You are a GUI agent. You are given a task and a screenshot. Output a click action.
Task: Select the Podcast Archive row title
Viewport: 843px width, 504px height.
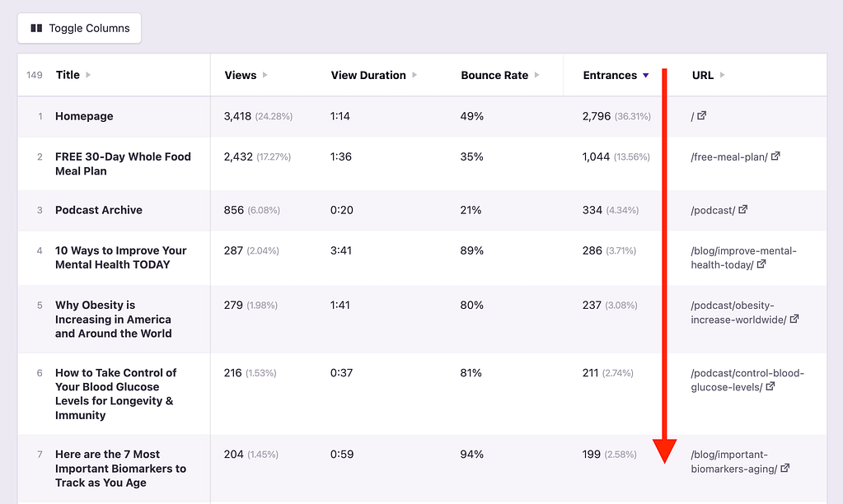tap(99, 210)
